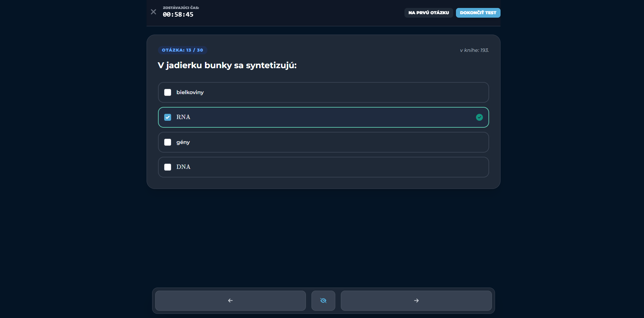644x318 pixels.
Task: Click the remaining time countdown display
Action: pos(178,15)
